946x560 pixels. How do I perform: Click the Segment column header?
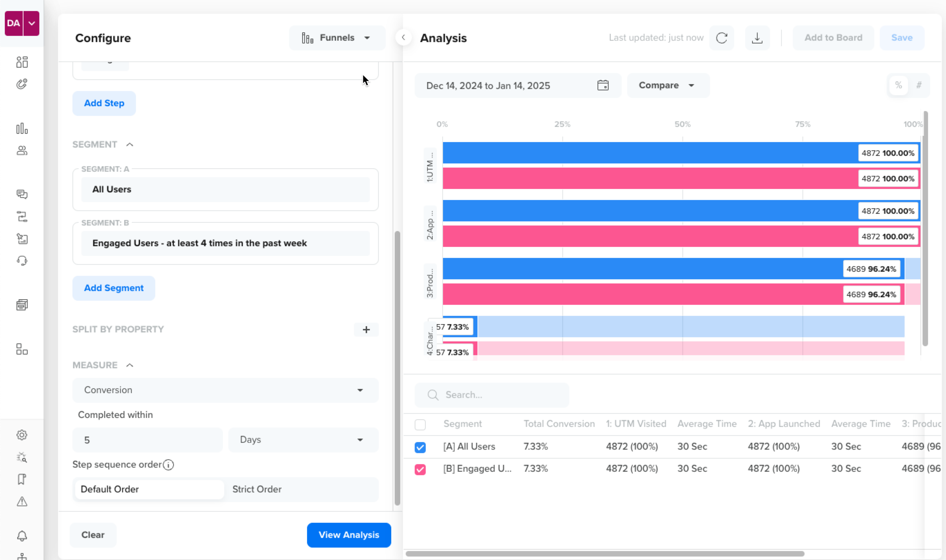coord(462,424)
